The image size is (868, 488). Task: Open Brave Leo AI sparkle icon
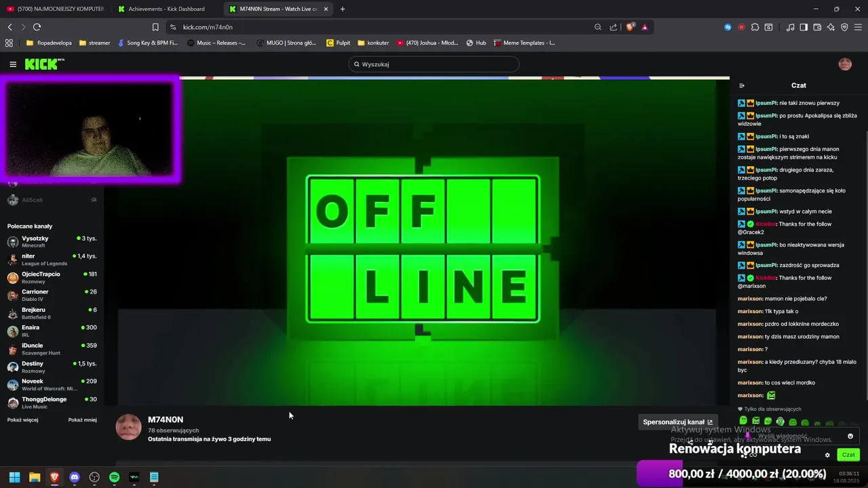[x=831, y=27]
